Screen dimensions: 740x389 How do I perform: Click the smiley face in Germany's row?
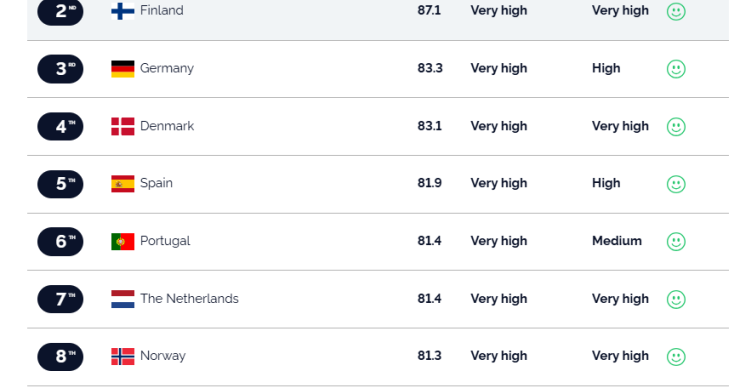(676, 69)
